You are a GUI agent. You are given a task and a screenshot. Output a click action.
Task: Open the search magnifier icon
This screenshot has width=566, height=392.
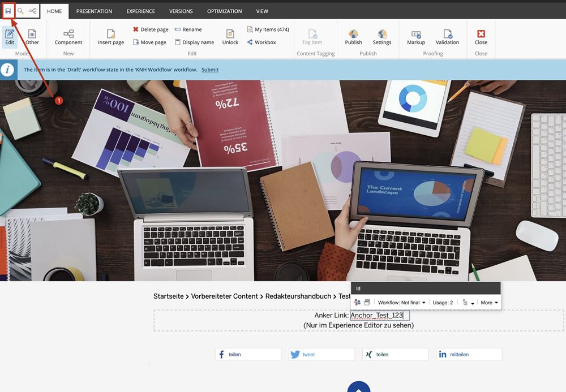(x=20, y=11)
